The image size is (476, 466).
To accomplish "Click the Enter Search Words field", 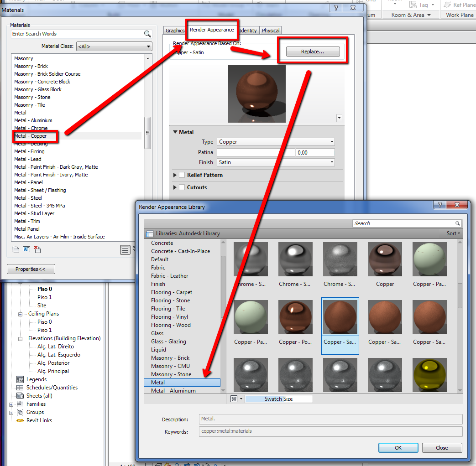I will point(78,34).
